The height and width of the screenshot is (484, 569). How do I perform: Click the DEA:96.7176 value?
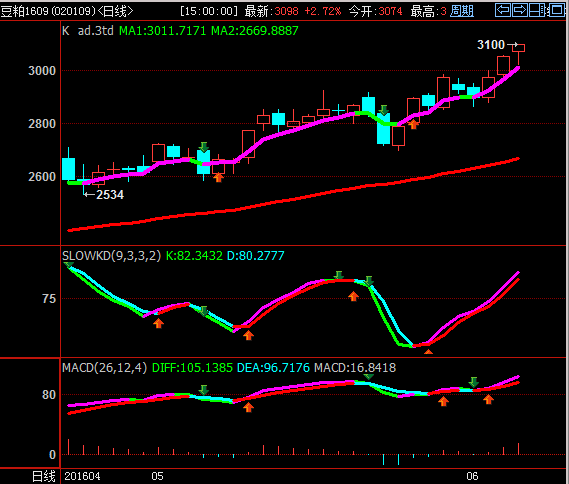(x=273, y=368)
